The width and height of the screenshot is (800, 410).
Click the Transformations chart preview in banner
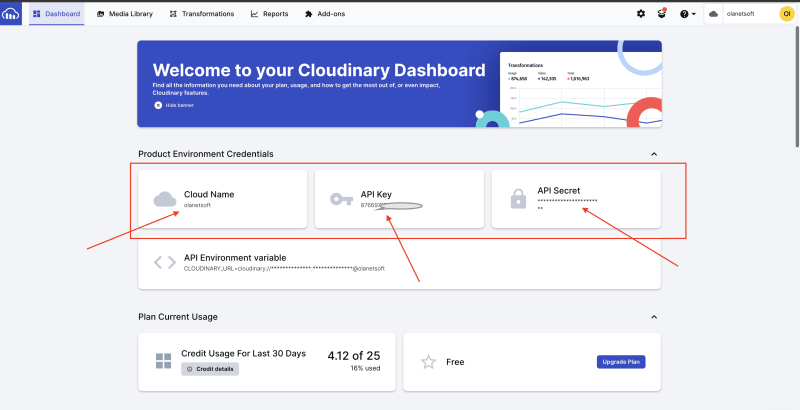coord(581,89)
